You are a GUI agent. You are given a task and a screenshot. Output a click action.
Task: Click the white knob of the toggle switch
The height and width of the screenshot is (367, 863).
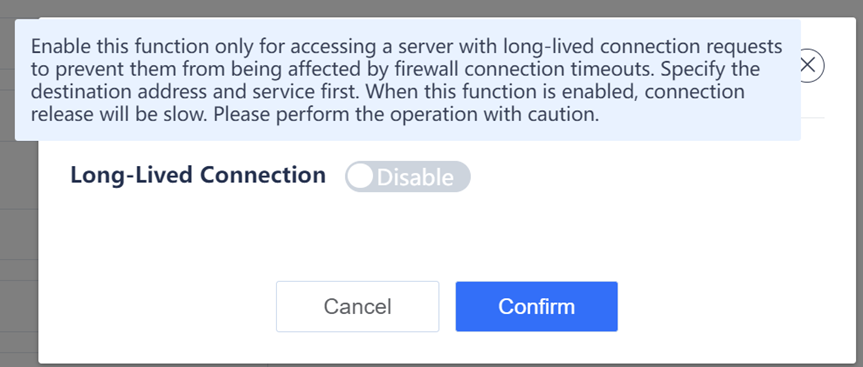click(361, 177)
